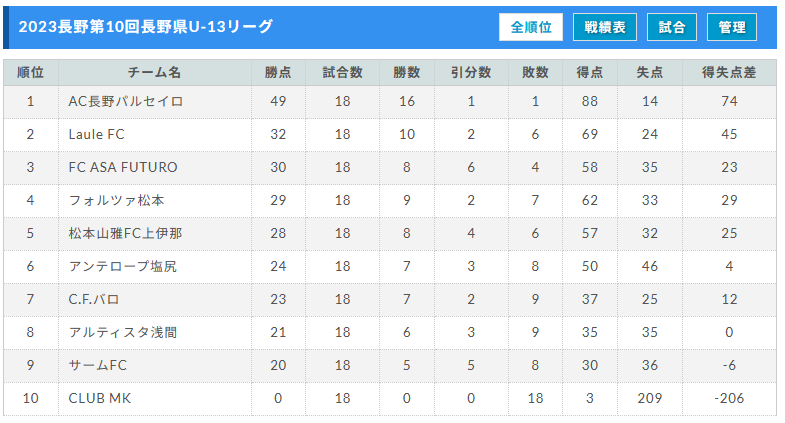The height and width of the screenshot is (423, 785).
Task: Select team アルティスタ浅間
Action: tap(123, 332)
